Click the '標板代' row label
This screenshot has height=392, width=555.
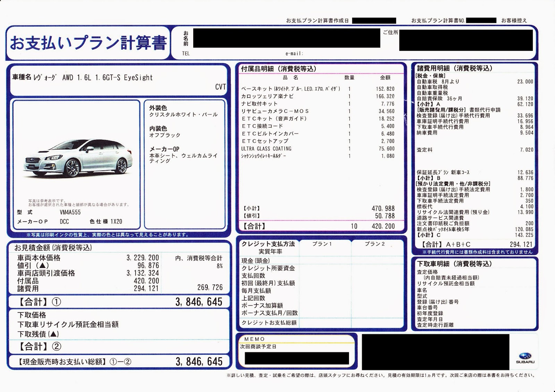tap(425, 207)
